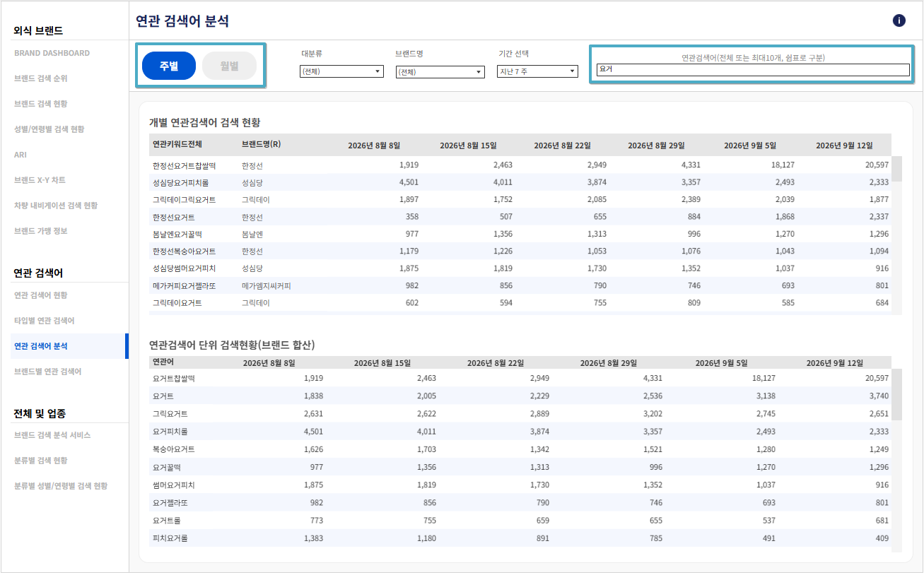Image resolution: width=924 pixels, height=575 pixels.
Task: Select the 한정선요거트찹쌀떡 row
Action: click(x=520, y=165)
